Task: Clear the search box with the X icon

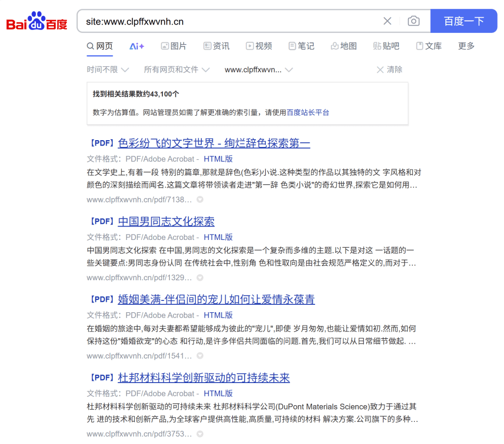Action: click(387, 21)
